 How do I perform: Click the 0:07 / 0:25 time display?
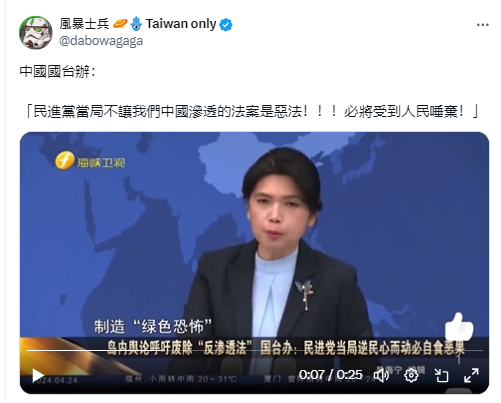tap(330, 375)
